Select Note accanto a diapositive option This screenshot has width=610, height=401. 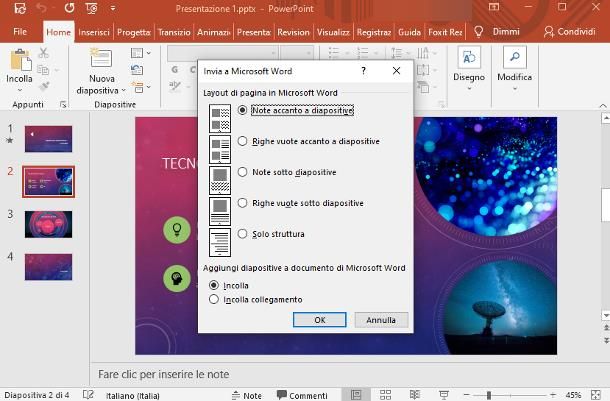(296, 110)
